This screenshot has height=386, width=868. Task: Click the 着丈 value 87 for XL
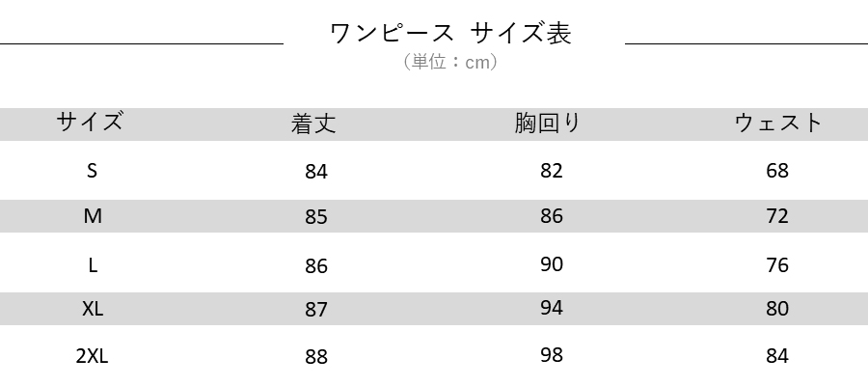click(x=316, y=309)
